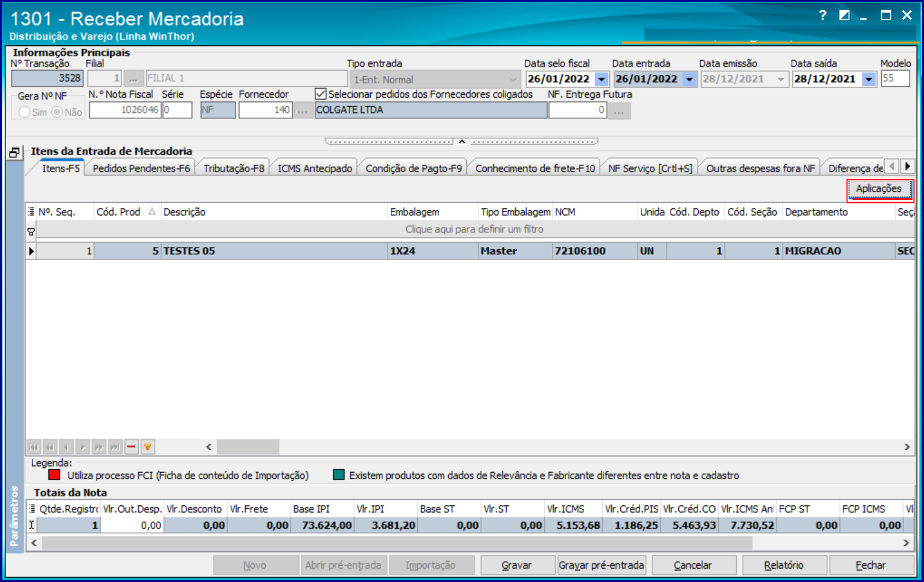Viewport: 924px width, 582px height.
Task: Open Data saída date dropdown
Action: (x=869, y=79)
